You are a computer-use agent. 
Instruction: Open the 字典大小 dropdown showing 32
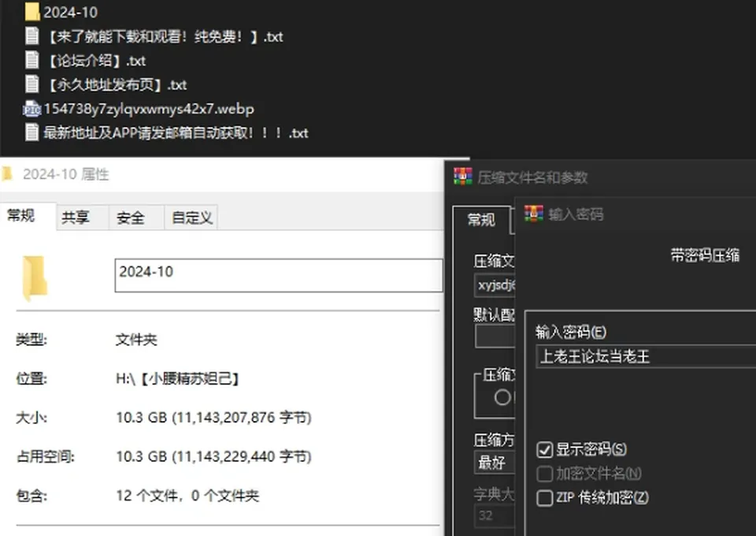point(495,516)
